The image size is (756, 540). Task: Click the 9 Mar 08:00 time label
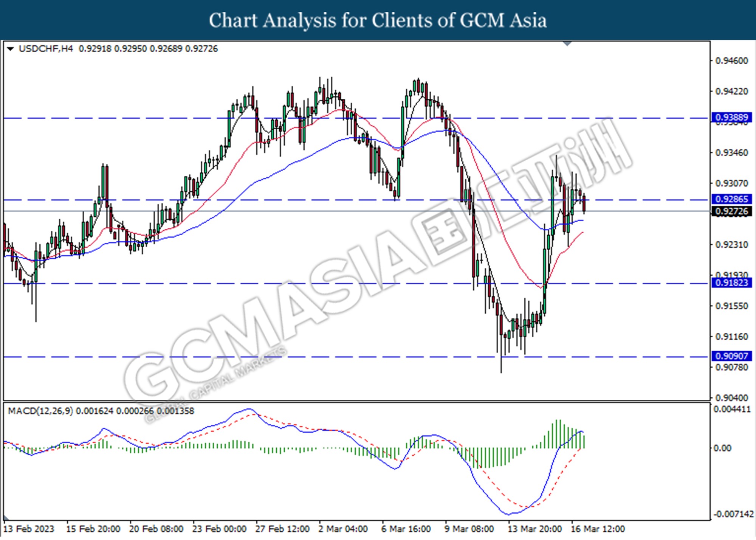469,529
